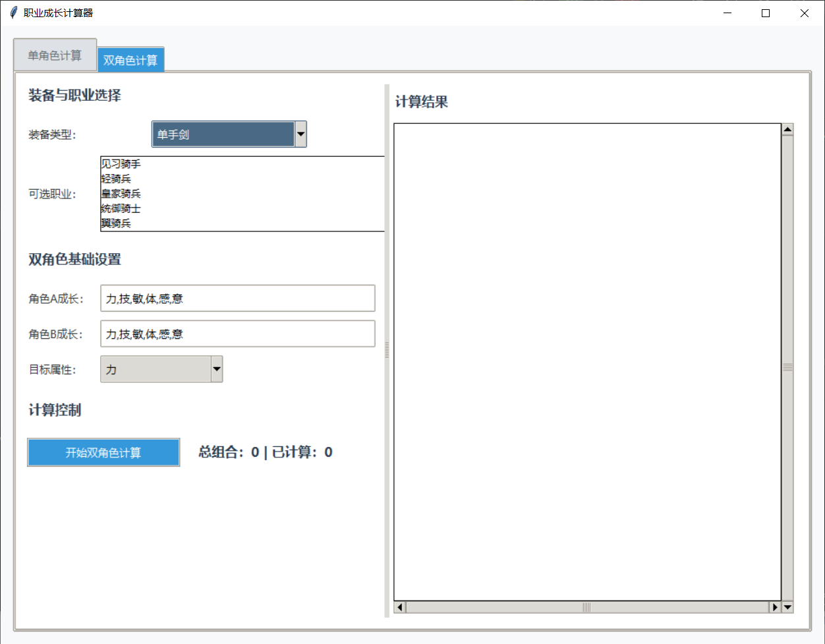
Task: Click the results scroll down arrow
Action: click(787, 607)
